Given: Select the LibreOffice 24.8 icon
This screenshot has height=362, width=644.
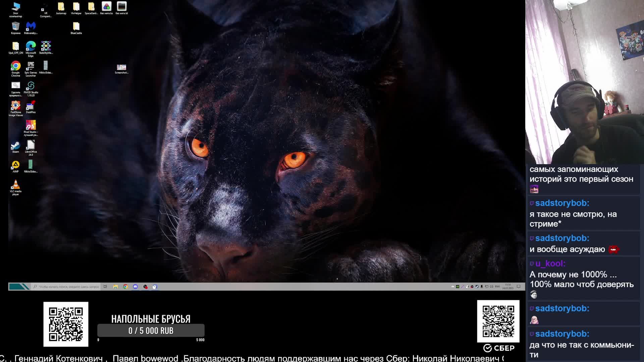Looking at the screenshot, I should tap(31, 145).
